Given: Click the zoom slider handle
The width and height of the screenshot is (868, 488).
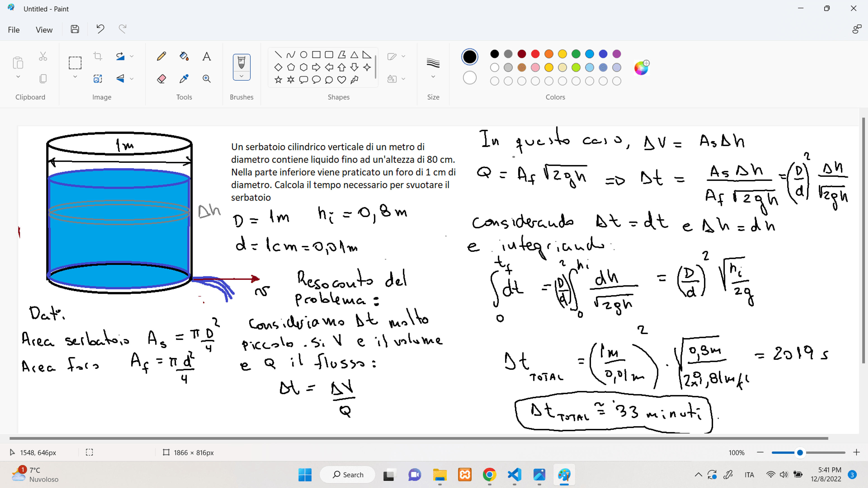Looking at the screenshot, I should (800, 453).
